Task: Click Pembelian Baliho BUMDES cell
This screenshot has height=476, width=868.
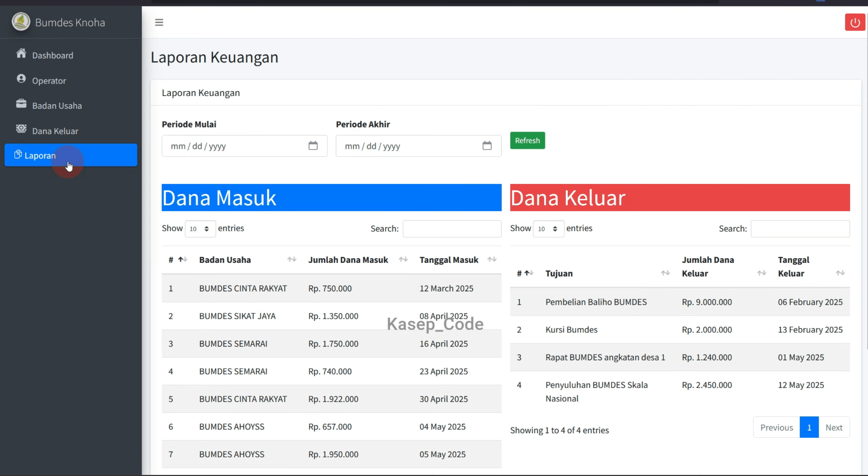Action: 596,302
